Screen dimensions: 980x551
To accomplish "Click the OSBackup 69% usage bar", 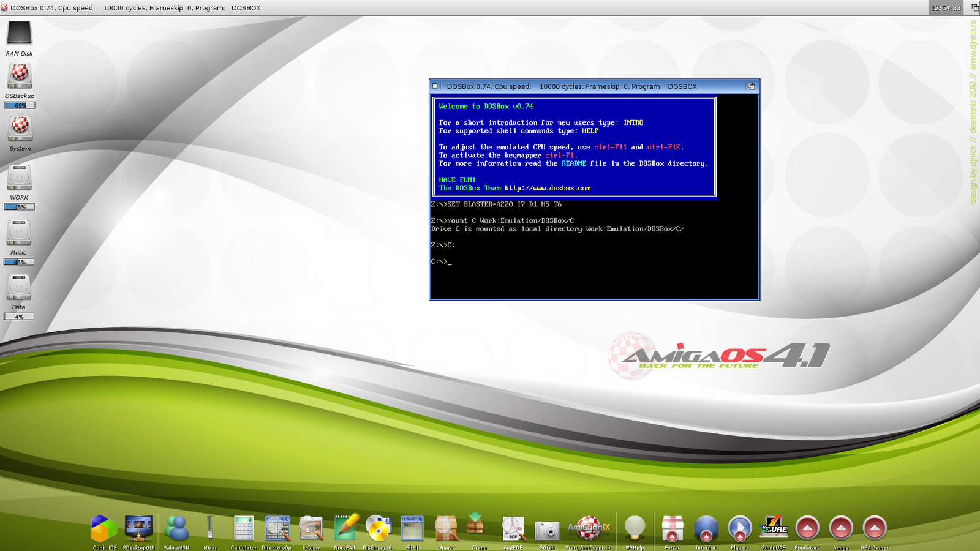I will (20, 105).
